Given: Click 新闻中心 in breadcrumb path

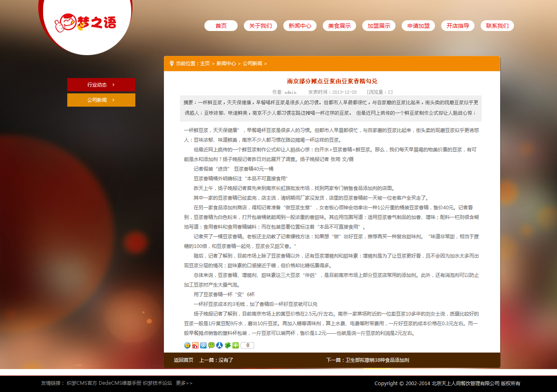Looking at the screenshot, I should coord(226,64).
